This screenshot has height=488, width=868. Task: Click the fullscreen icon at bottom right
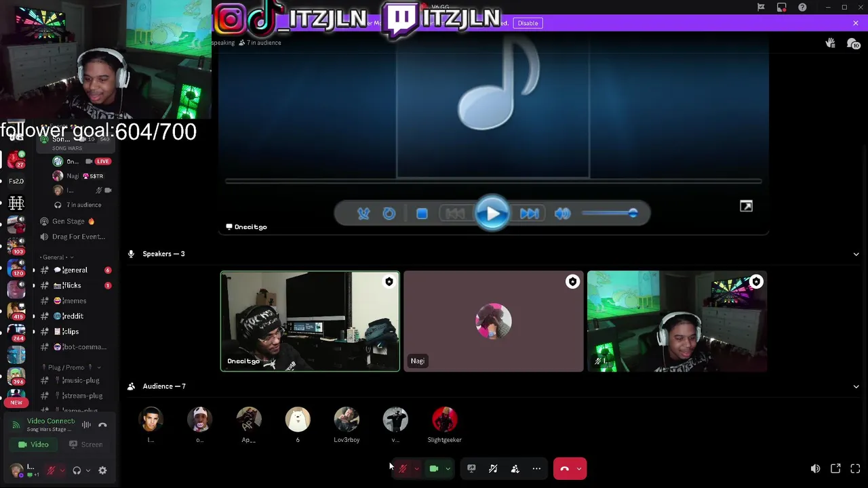click(855, 468)
